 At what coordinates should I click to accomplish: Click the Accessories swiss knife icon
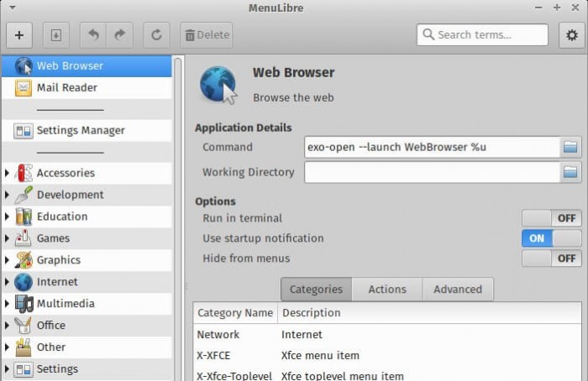coord(24,173)
